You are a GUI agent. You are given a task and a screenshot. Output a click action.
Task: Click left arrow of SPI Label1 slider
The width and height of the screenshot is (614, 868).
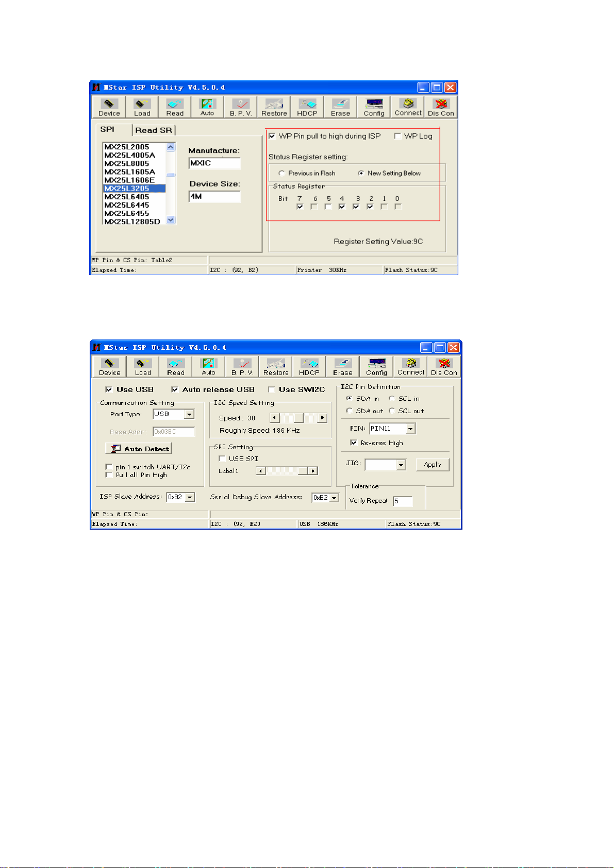261,471
